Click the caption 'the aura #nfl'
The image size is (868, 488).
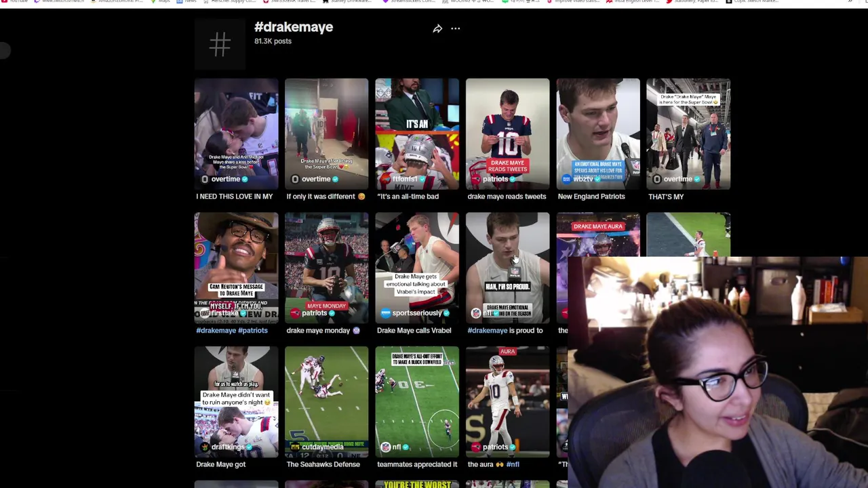(x=493, y=465)
